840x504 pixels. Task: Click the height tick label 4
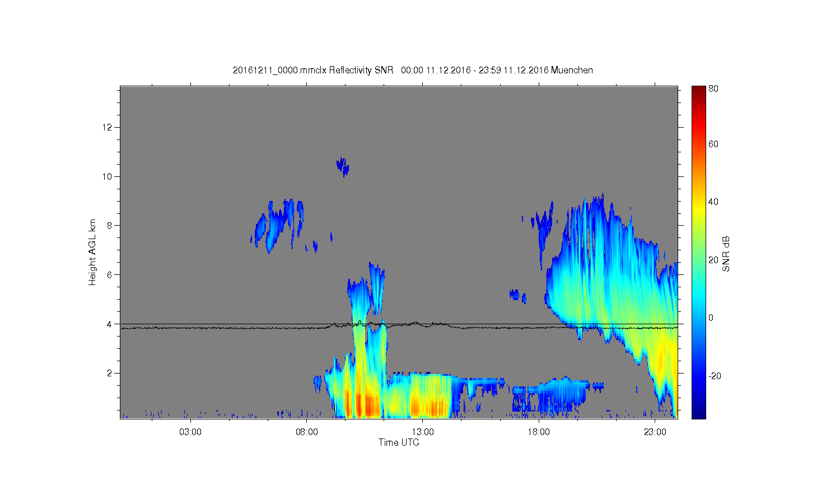coord(110,324)
